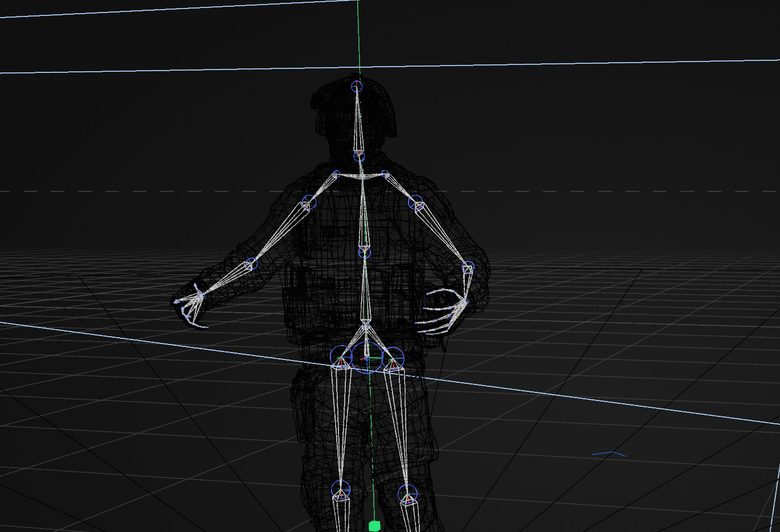This screenshot has width=780, height=532.
Task: Select the shoulder joint of the outstretched arm
Action: [309, 202]
